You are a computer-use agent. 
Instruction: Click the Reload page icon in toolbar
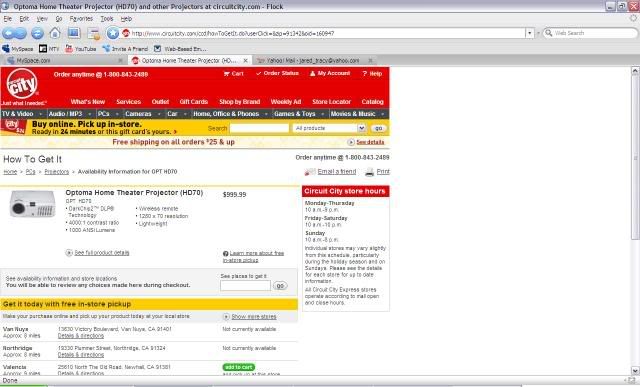click(38, 33)
